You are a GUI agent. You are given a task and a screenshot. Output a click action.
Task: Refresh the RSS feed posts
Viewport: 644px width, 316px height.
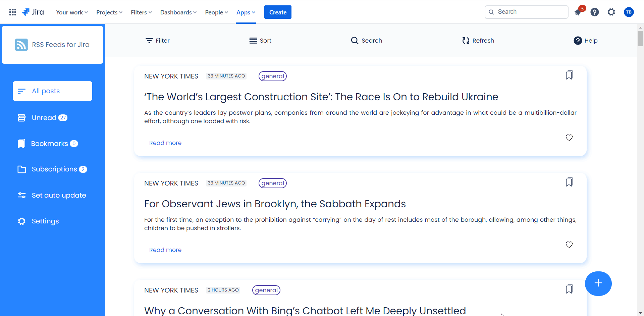[x=478, y=41]
